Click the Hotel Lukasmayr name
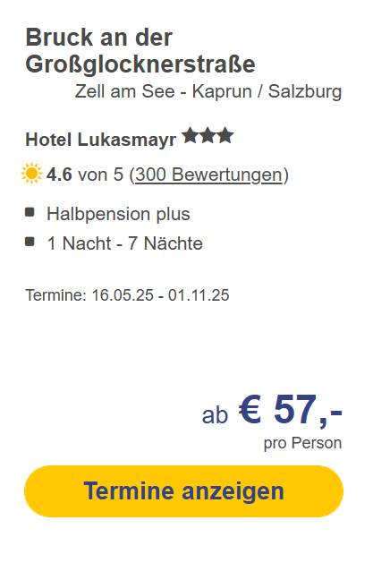The height and width of the screenshot is (588, 373). click(x=100, y=140)
